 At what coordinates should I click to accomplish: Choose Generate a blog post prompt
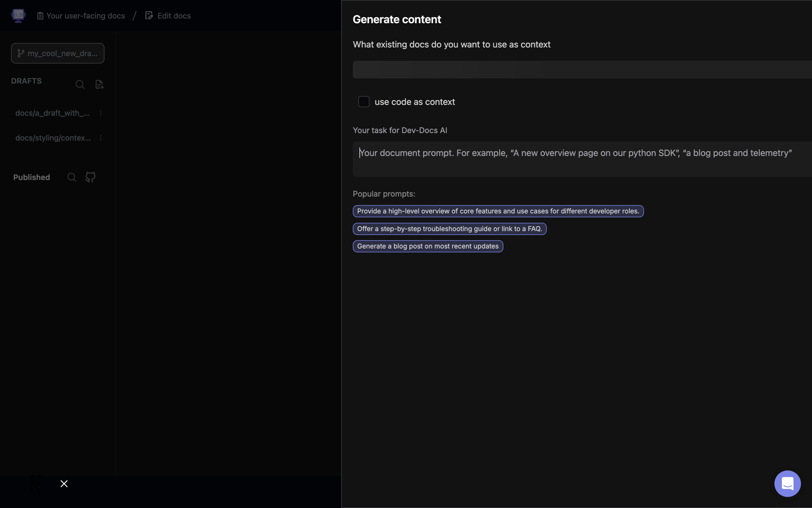coord(428,246)
